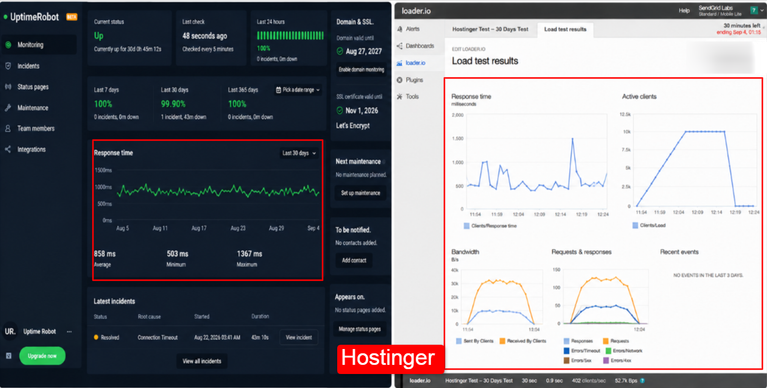The width and height of the screenshot is (767, 388).
Task: Click the green check beside Aug 27, 2027
Action: pyautogui.click(x=340, y=51)
